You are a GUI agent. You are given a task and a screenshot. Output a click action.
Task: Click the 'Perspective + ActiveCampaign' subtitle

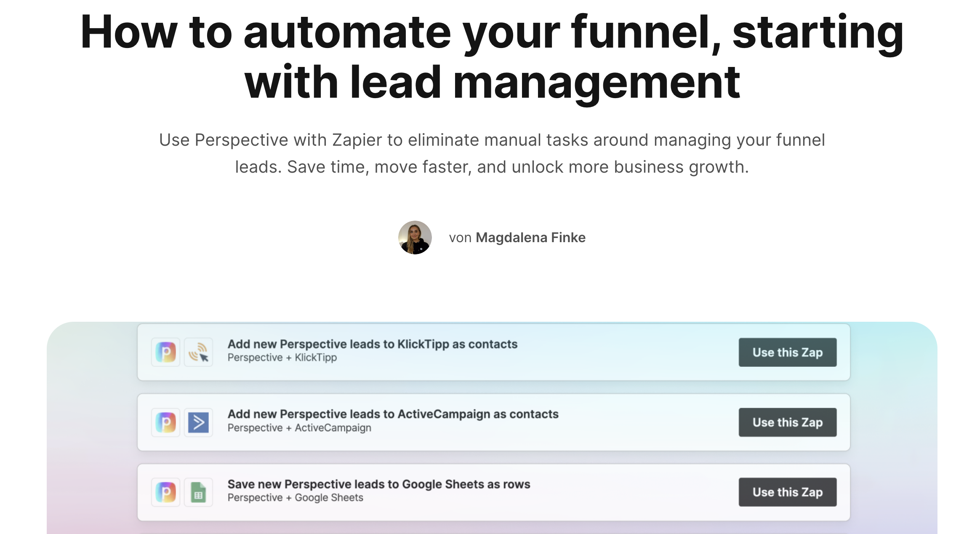tap(299, 428)
